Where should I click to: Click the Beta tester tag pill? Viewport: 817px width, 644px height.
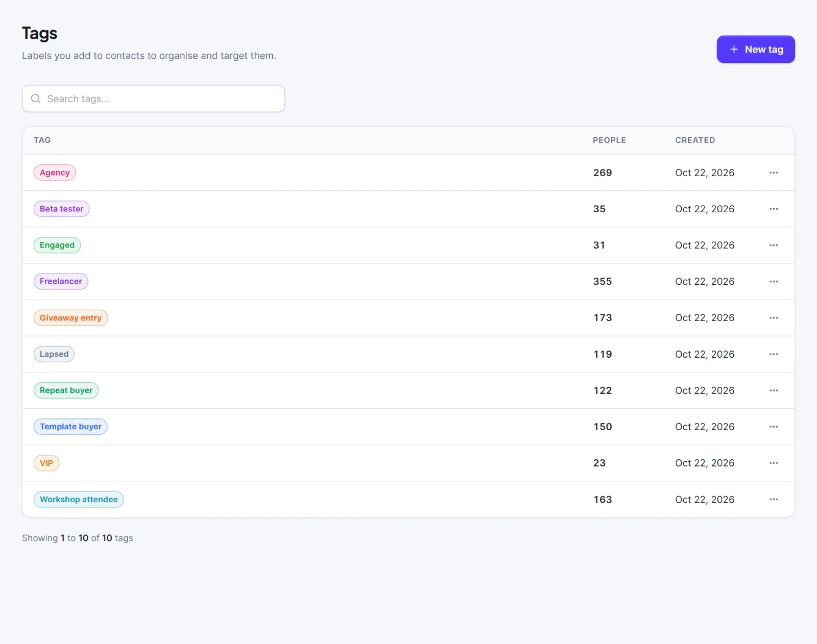pos(62,209)
